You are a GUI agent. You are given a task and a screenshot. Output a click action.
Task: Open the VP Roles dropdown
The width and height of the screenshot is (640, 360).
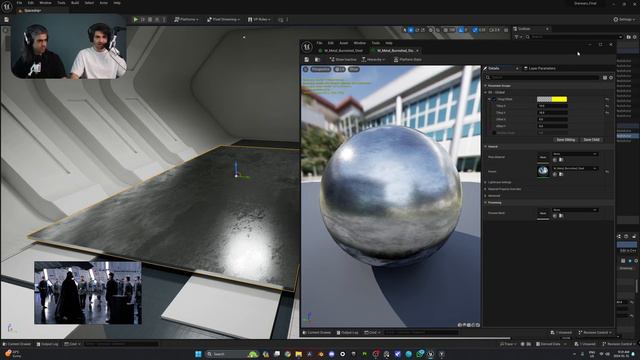point(259,19)
